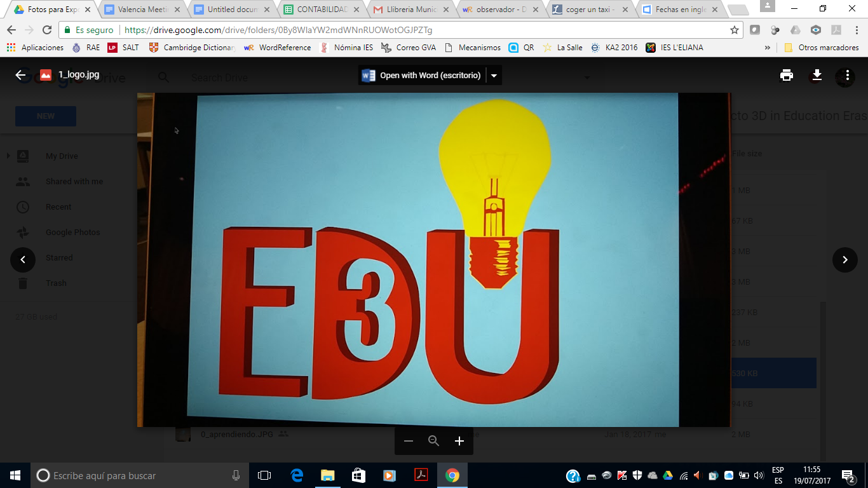
Task: Click the Chrome profile user icon
Action: (768, 6)
